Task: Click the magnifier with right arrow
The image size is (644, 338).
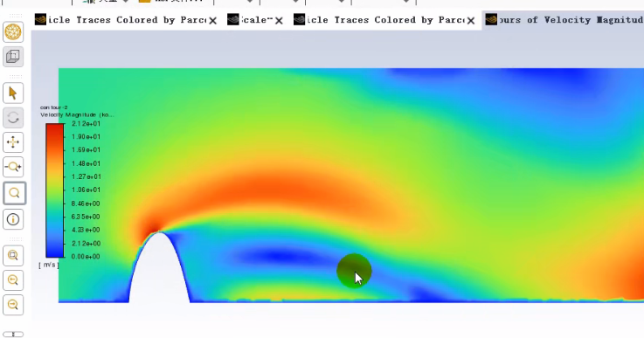Action: pyautogui.click(x=13, y=305)
